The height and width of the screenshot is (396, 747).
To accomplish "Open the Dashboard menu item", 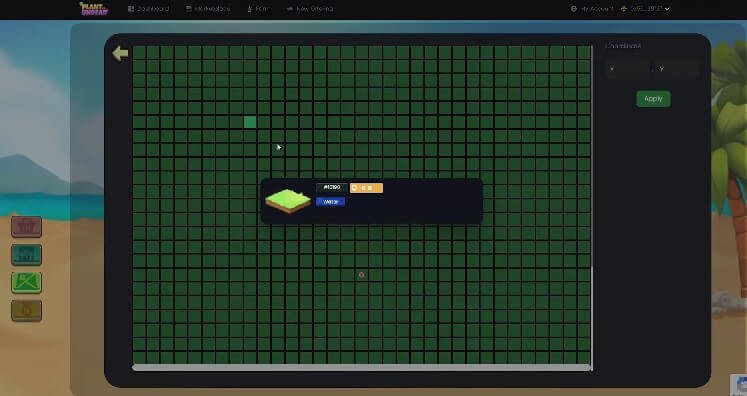I will click(148, 9).
